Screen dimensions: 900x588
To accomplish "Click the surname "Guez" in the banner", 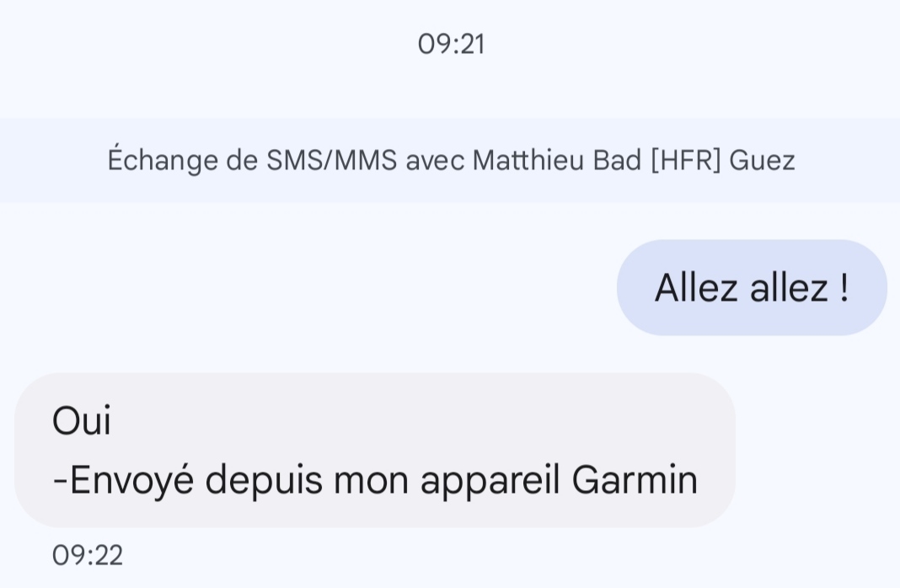I will [762, 160].
